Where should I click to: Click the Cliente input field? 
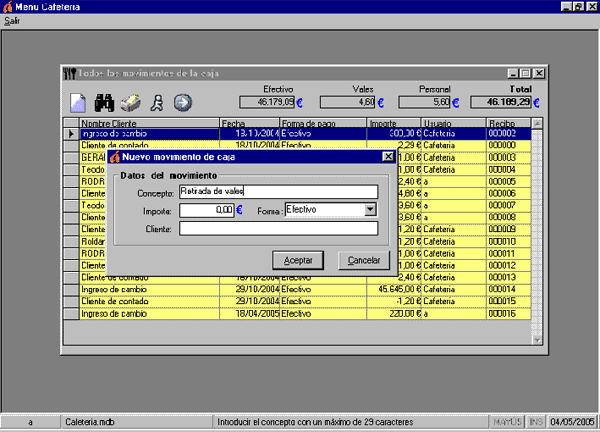(279, 228)
